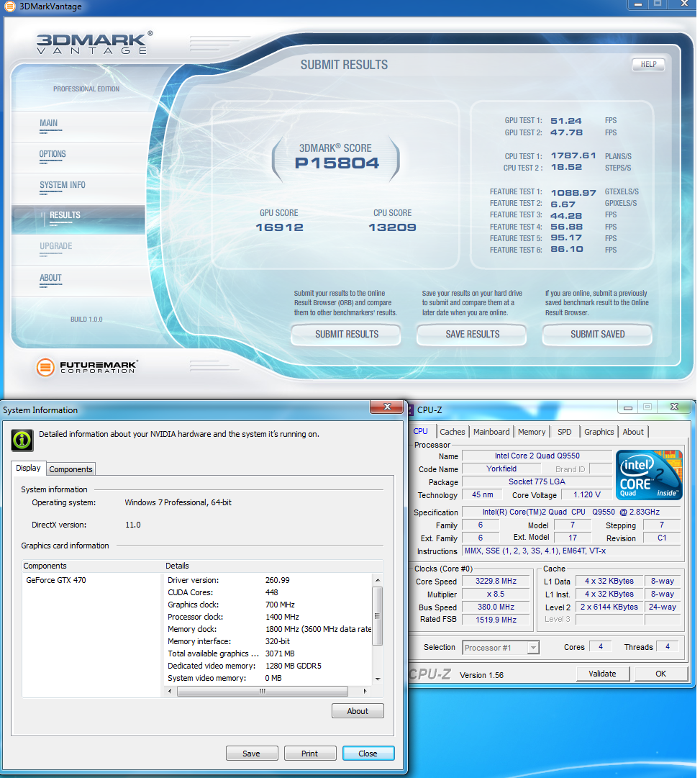Click the Futuremark orange logo icon

point(45,367)
